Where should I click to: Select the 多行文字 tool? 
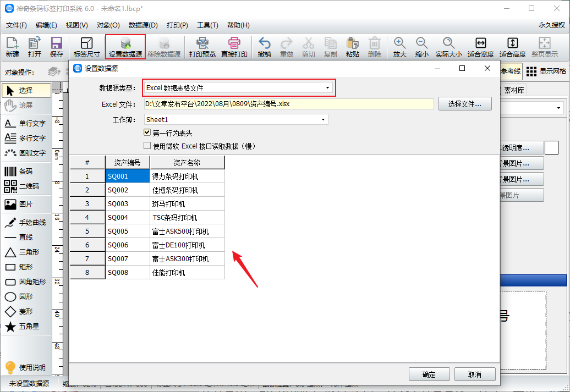click(26, 138)
